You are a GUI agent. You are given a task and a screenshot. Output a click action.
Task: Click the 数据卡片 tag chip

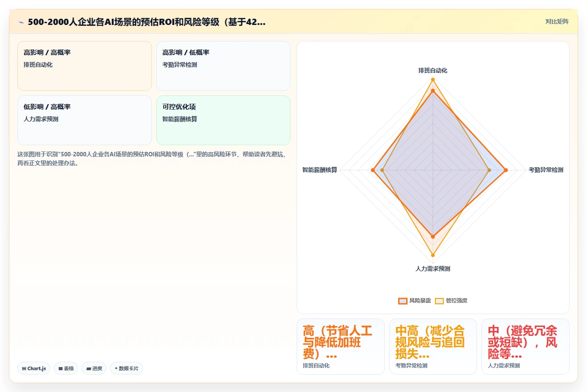coord(126,368)
